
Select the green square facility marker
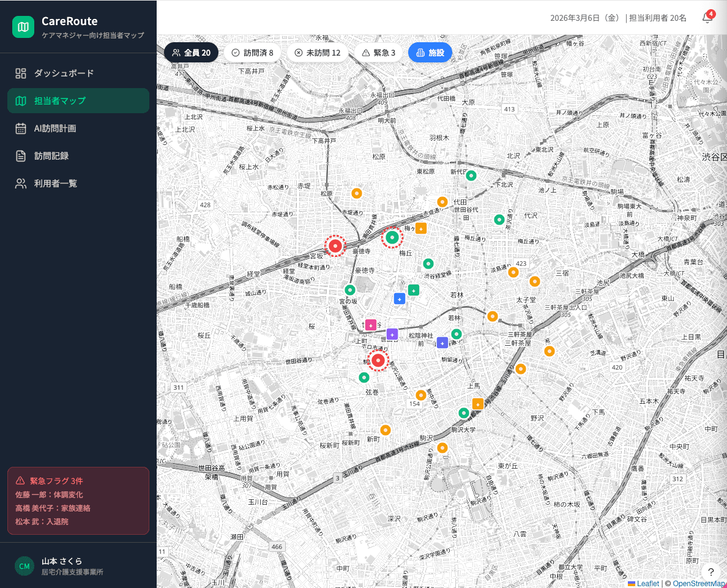click(x=414, y=290)
